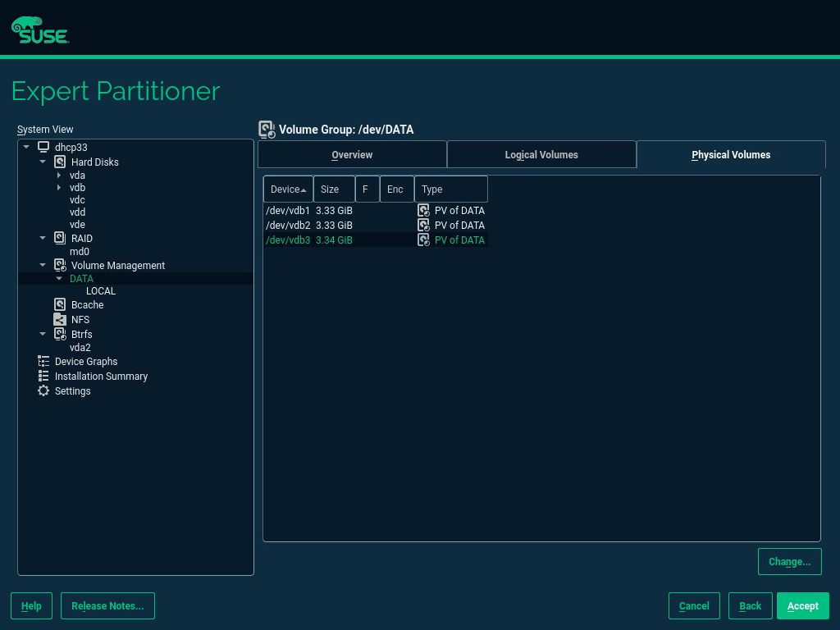840x630 pixels.
Task: Open Device Graphs icon
Action: [43, 361]
